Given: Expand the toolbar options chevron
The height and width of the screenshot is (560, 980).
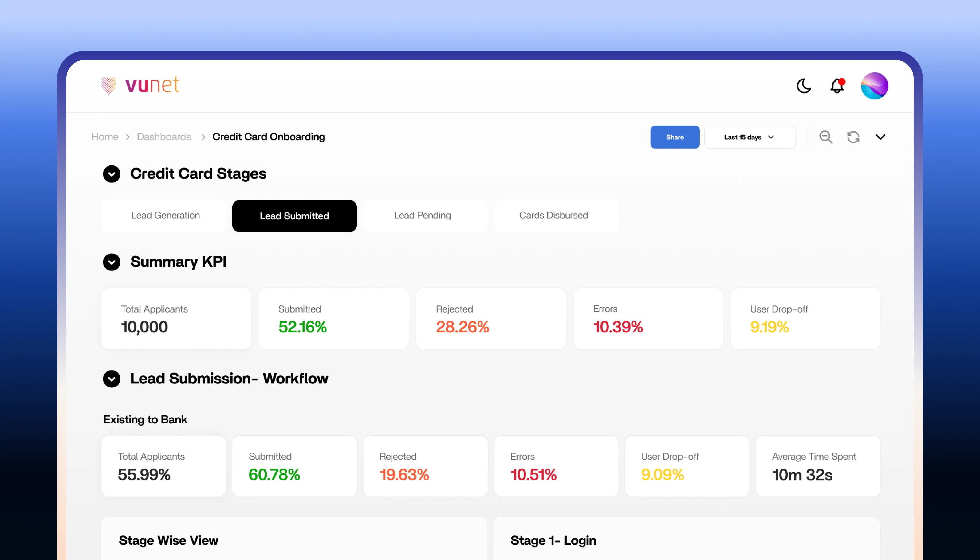Looking at the screenshot, I should (880, 137).
